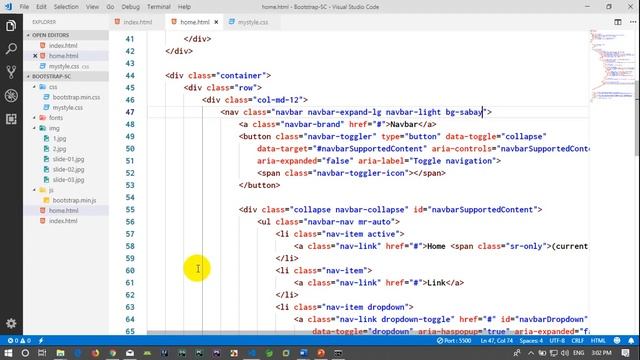Open the Search view in activity bar
640x360 pixels.
tap(11, 49)
